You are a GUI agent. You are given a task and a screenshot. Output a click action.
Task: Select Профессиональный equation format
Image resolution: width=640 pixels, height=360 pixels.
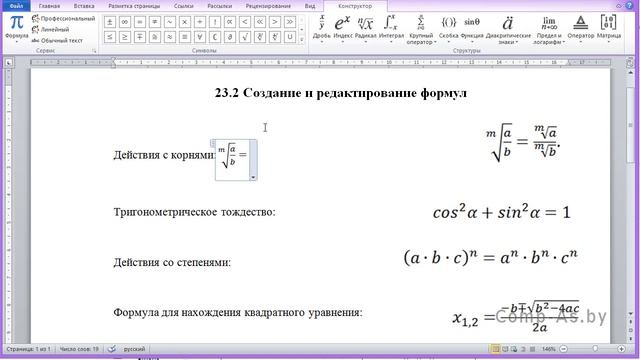click(63, 18)
